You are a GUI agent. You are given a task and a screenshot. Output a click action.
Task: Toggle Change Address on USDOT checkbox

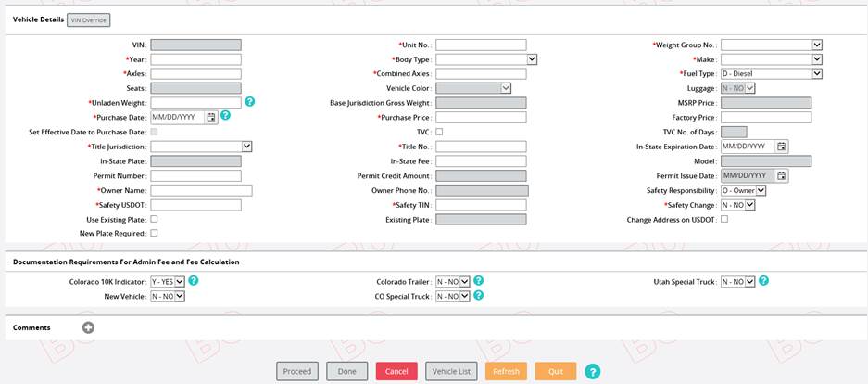click(724, 220)
